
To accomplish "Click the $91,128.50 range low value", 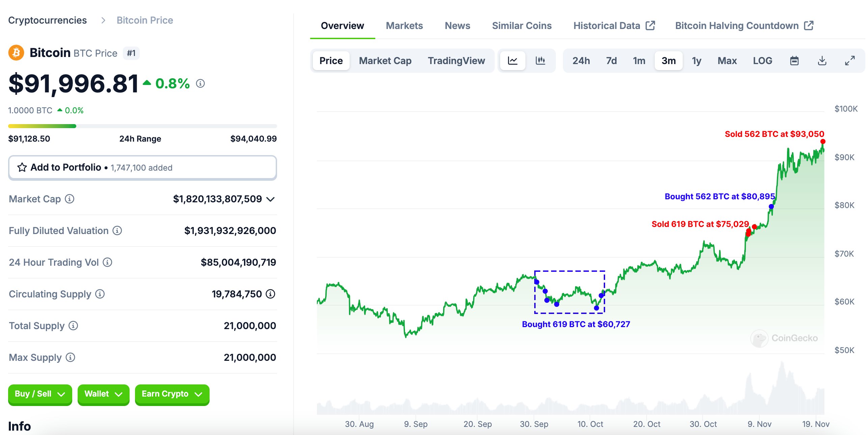I will [29, 139].
